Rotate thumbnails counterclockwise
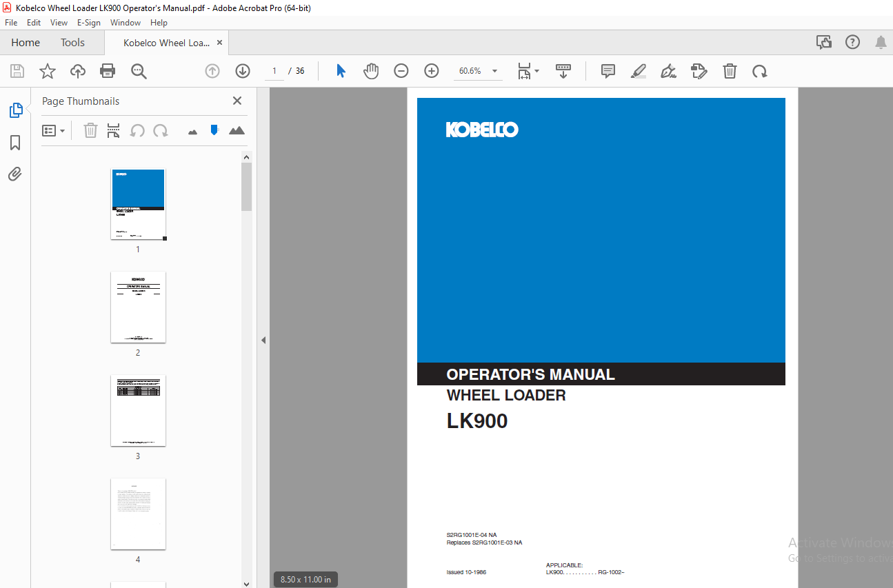The width and height of the screenshot is (893, 588). click(137, 130)
